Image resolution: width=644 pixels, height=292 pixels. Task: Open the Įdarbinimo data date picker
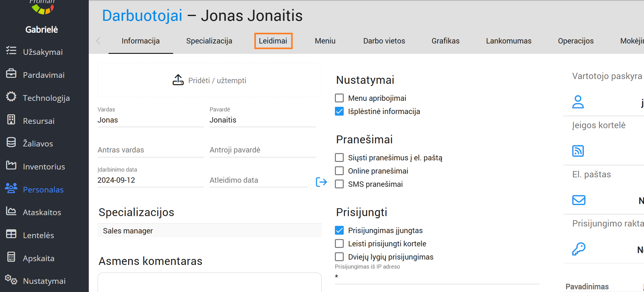coord(150,180)
